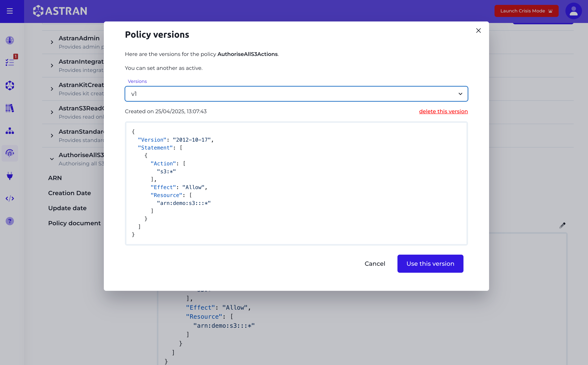Click the ARN label

[x=55, y=178]
